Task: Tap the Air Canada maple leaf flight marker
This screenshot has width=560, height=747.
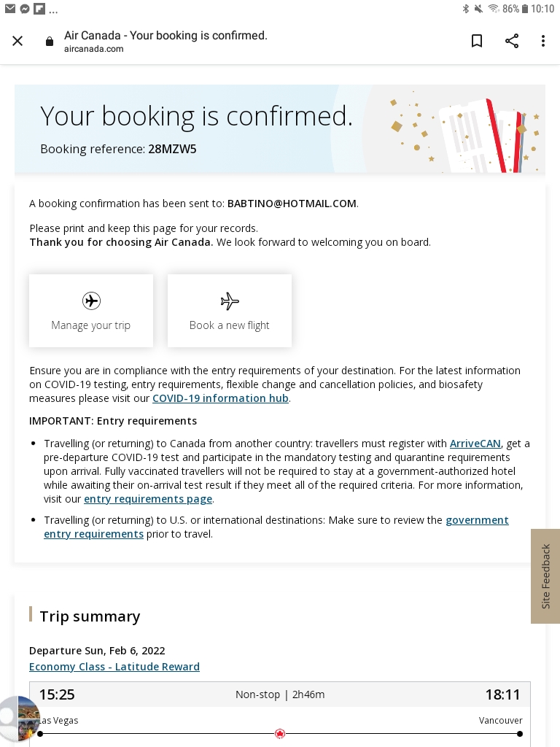Action: point(279,734)
